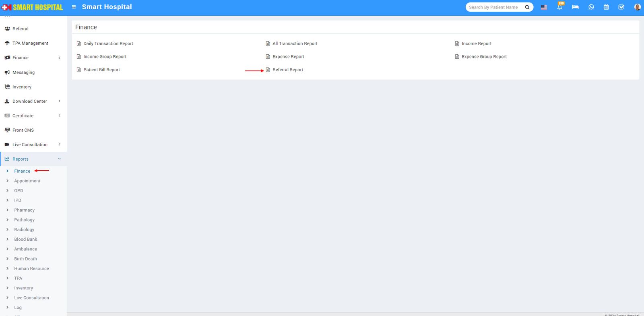Expand the Download Center menu
The width and height of the screenshot is (644, 316).
tap(29, 101)
